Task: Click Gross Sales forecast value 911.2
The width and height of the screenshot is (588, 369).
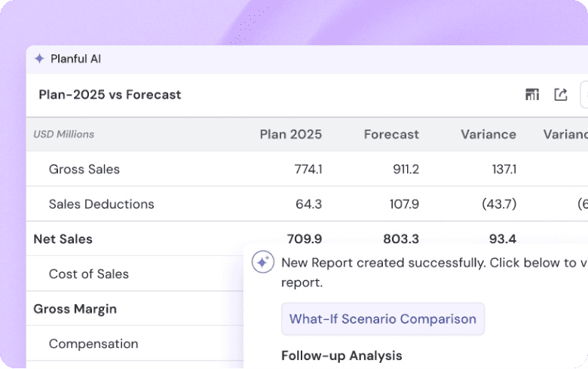Action: pyautogui.click(x=406, y=169)
